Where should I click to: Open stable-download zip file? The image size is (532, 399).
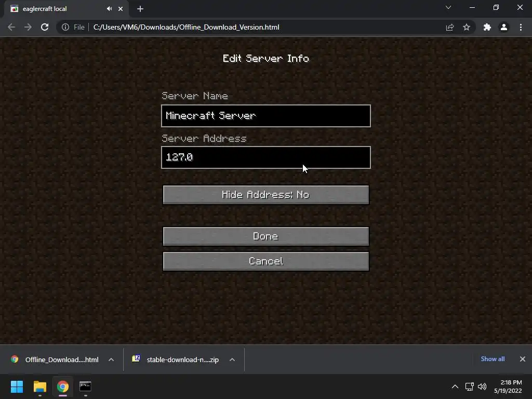coord(176,360)
